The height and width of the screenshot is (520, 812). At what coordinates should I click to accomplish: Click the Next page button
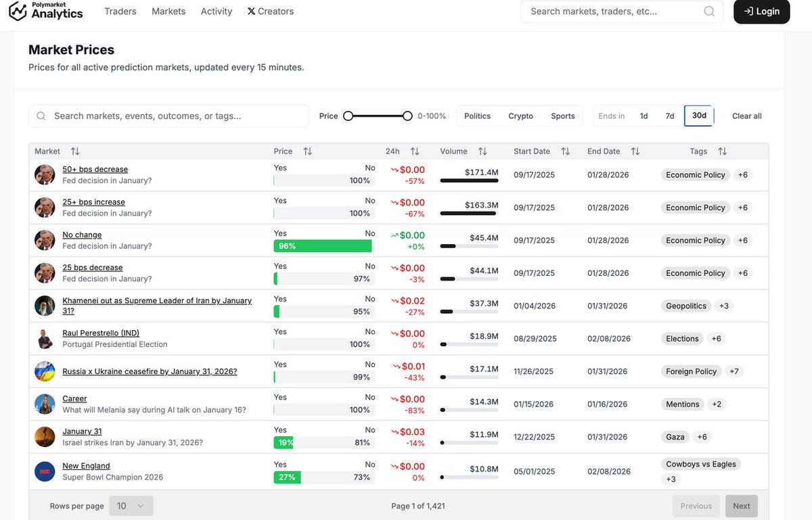(x=741, y=505)
